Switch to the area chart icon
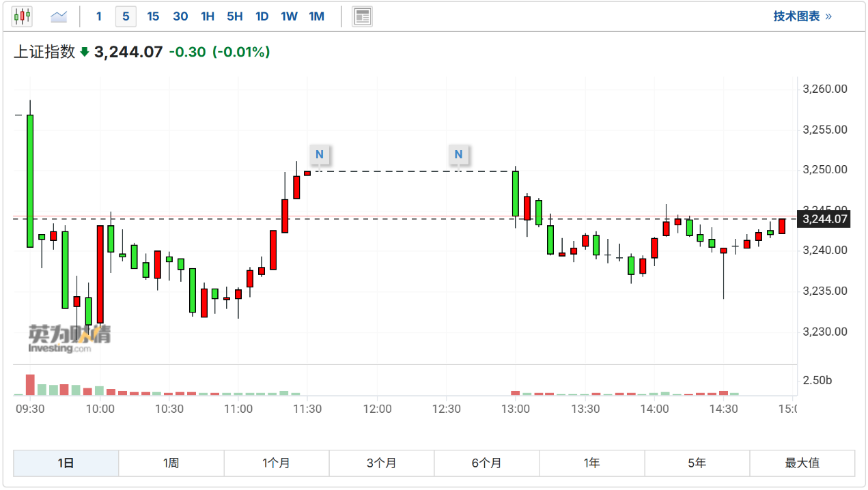This screenshot has width=868, height=490. pos(59,16)
